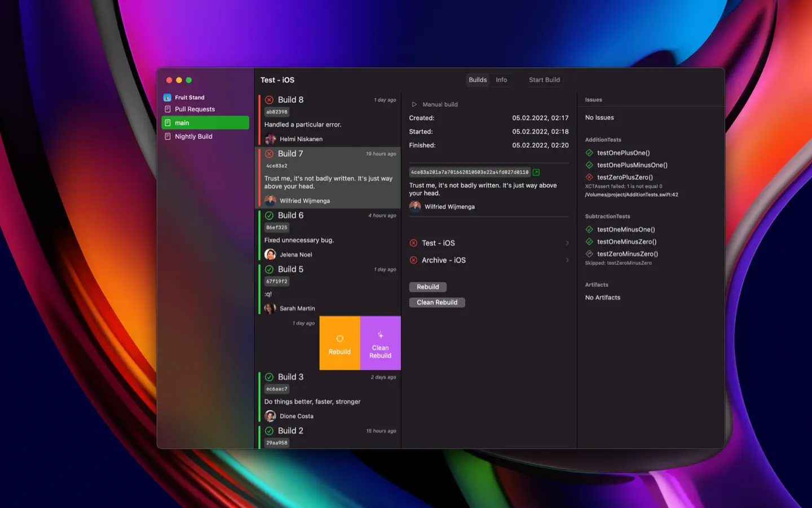Click the Fruit Stand app icon in sidebar
This screenshot has width=812, height=508.
pos(167,98)
